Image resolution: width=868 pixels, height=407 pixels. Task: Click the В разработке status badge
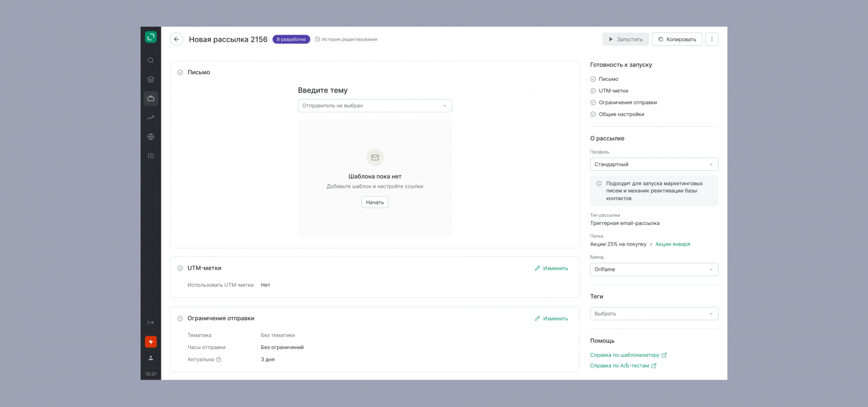(x=291, y=40)
